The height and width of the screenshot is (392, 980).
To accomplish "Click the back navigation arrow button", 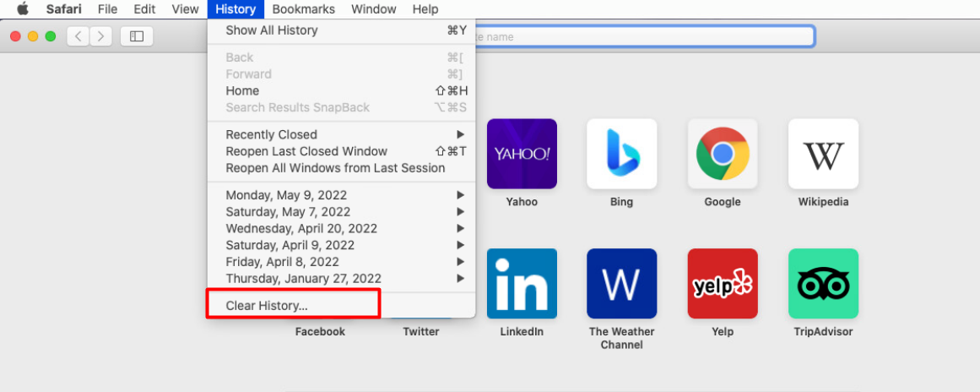I will click(79, 36).
